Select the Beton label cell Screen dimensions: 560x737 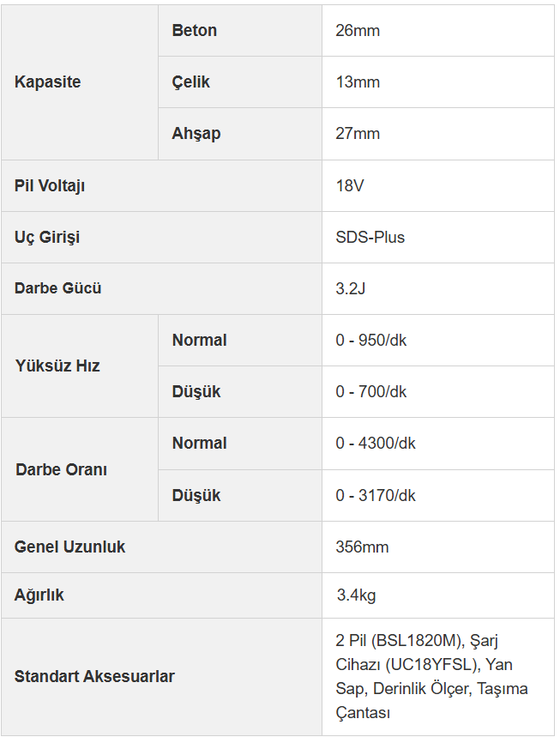point(195,31)
